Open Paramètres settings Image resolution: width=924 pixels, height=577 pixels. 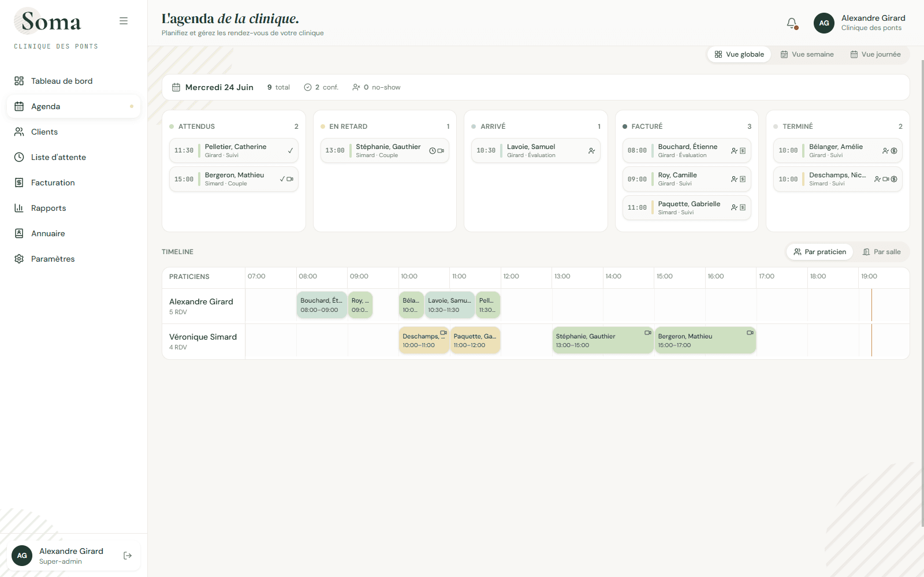73,259
